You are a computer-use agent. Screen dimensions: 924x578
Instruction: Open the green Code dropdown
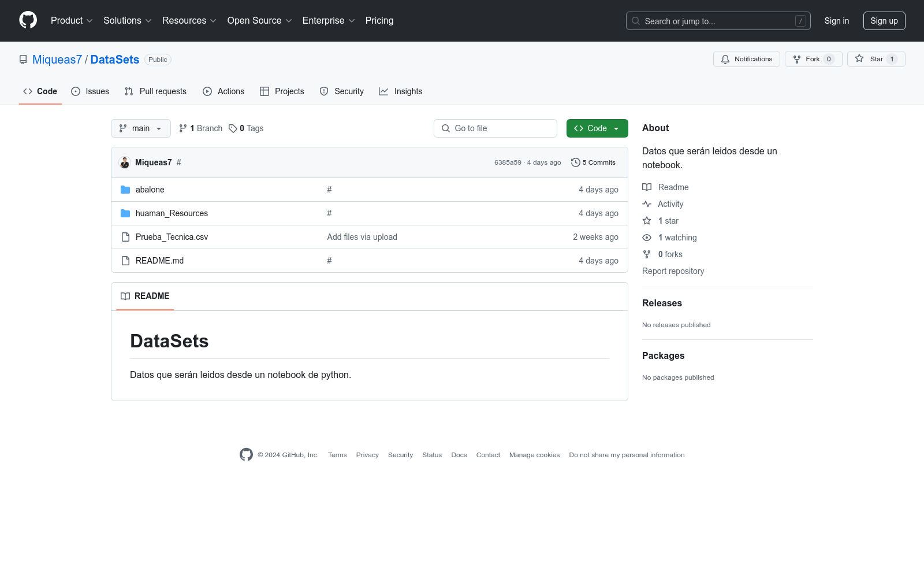[597, 128]
